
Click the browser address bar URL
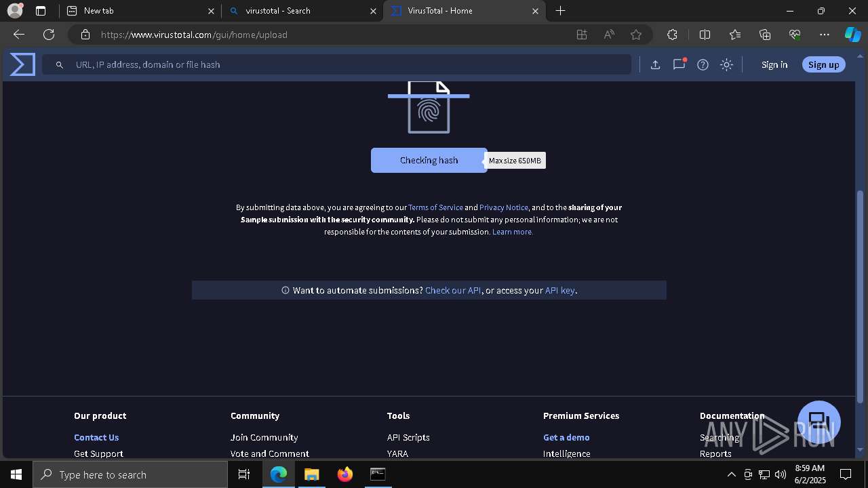click(194, 35)
